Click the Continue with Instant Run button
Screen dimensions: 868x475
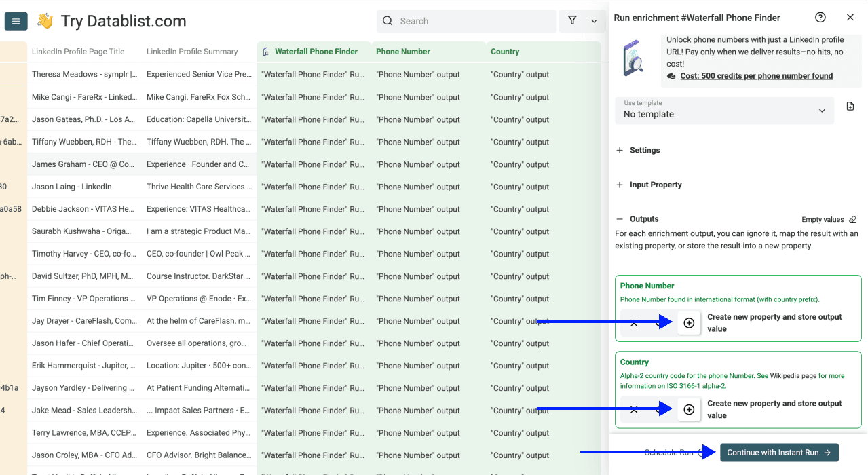778,452
